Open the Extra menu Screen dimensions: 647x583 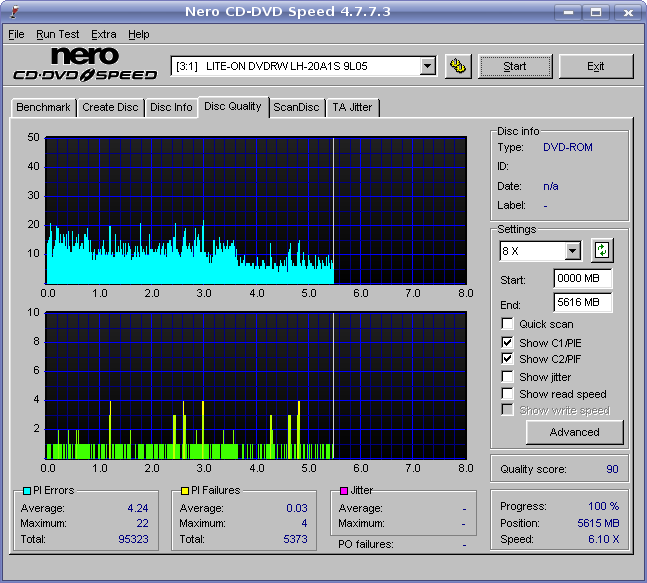pos(103,34)
